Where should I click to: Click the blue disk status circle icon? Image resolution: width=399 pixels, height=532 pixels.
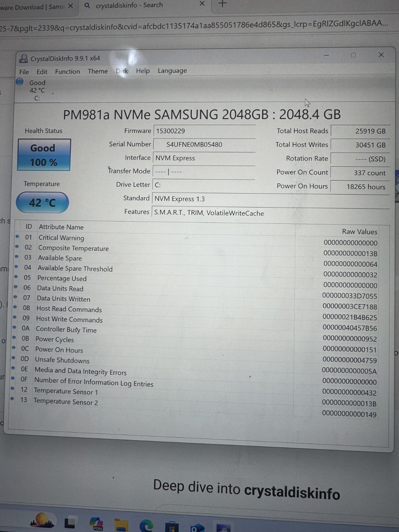pyautogui.click(x=20, y=81)
